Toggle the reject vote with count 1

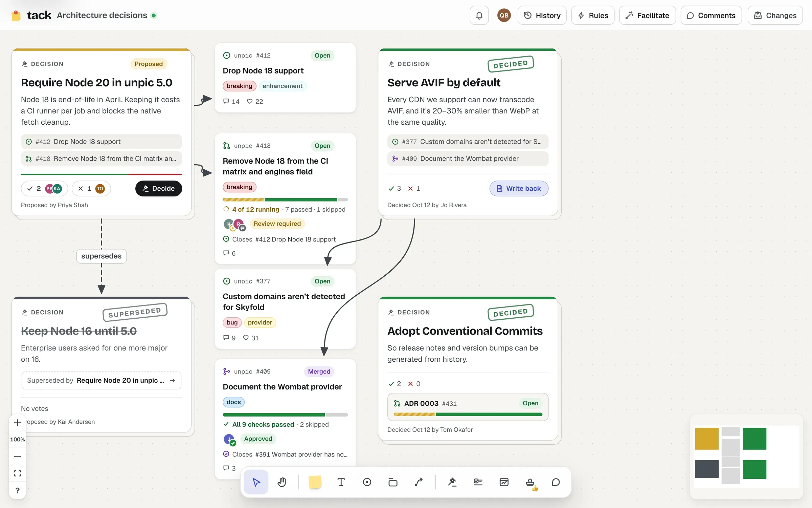(x=91, y=188)
